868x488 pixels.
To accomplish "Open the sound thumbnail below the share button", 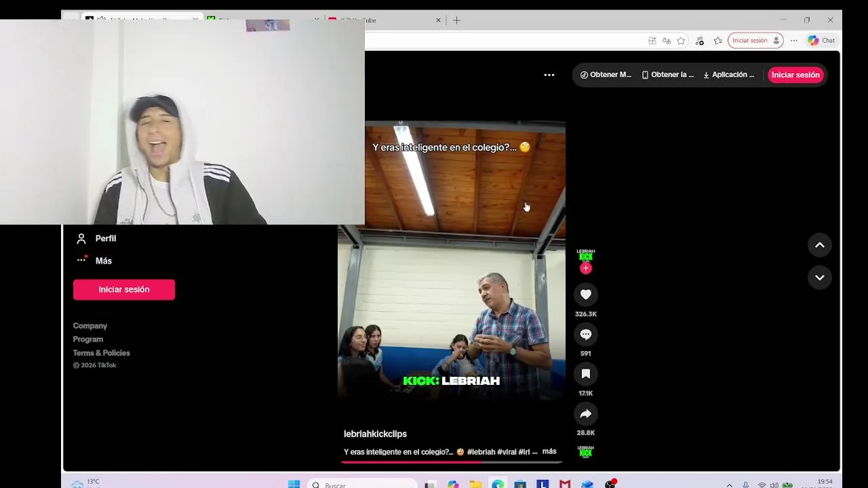I will pyautogui.click(x=586, y=451).
